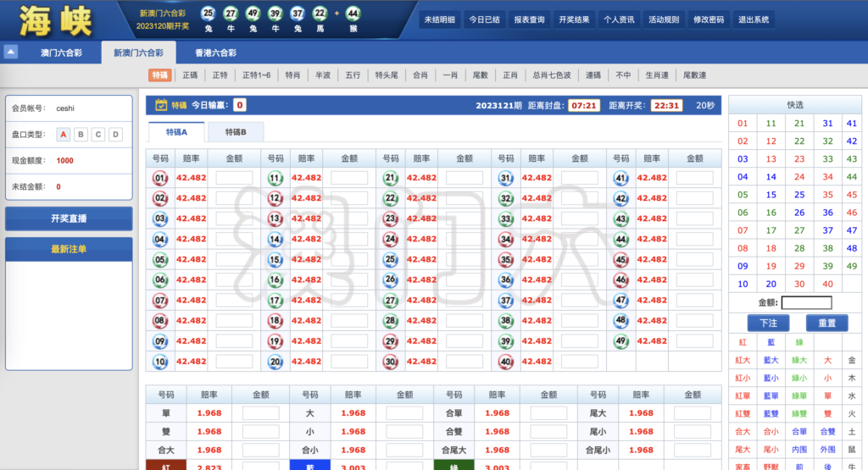Screen dimensions: 868x470
Task: Click the 金额 input field in quick select
Action: 806,302
